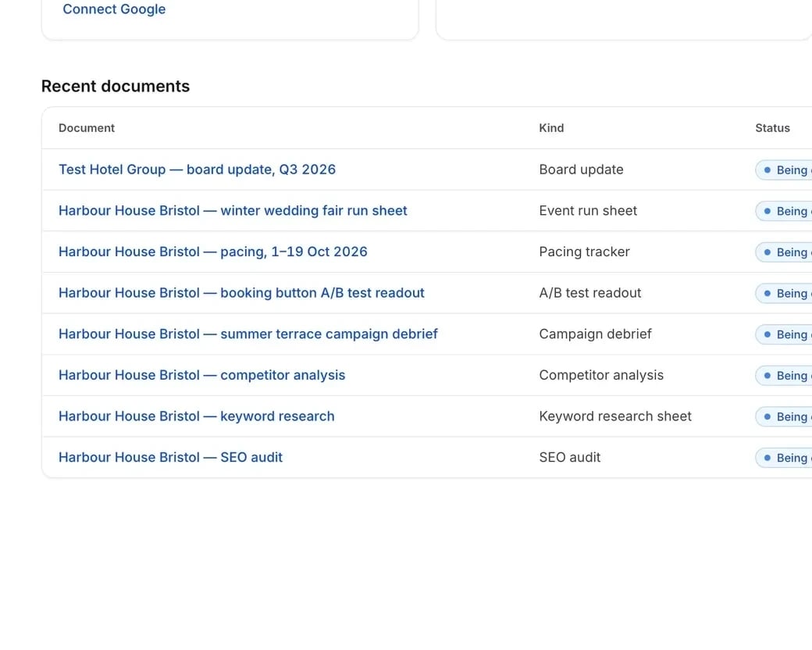
Task: Open the booking button A/B test readout document
Action: tap(241, 293)
